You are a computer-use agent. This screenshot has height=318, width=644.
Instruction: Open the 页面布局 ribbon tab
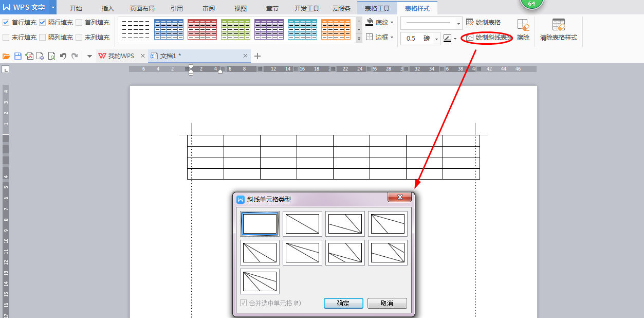tap(142, 8)
